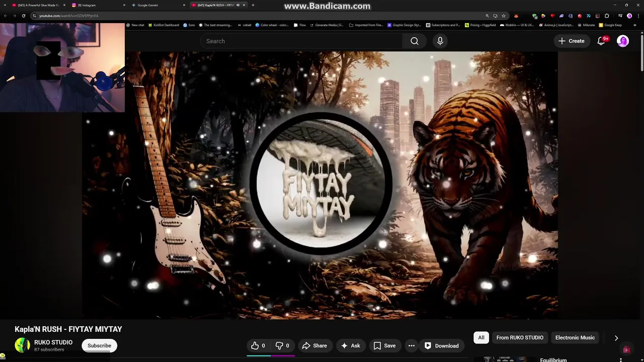Close the Instagram tab

click(124, 5)
